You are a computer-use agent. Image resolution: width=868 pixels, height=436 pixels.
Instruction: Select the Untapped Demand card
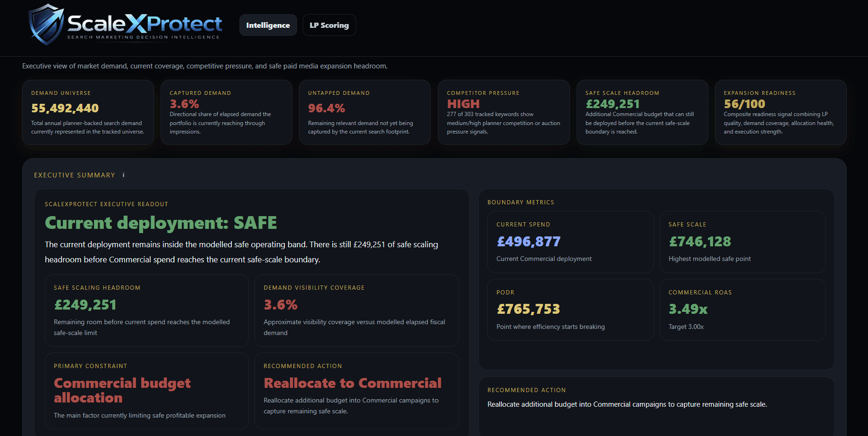click(365, 112)
